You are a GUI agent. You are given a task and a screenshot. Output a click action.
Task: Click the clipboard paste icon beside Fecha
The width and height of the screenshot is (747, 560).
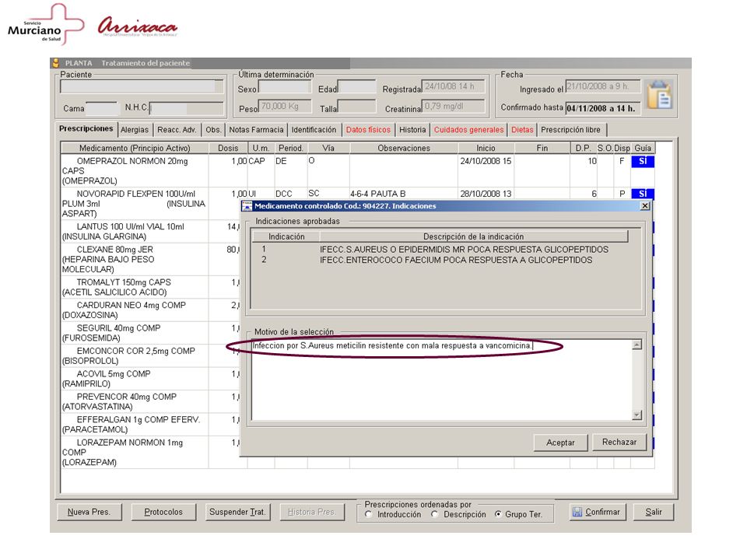(x=660, y=95)
